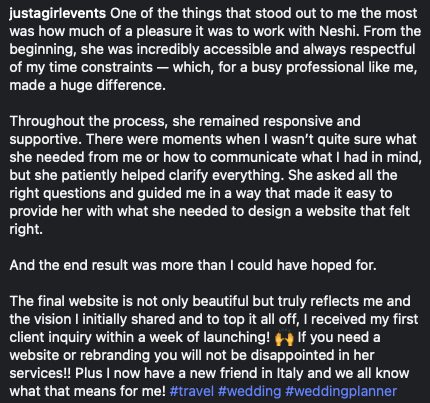
Task: Click the phrase "made a huge difference."
Action: (87, 85)
